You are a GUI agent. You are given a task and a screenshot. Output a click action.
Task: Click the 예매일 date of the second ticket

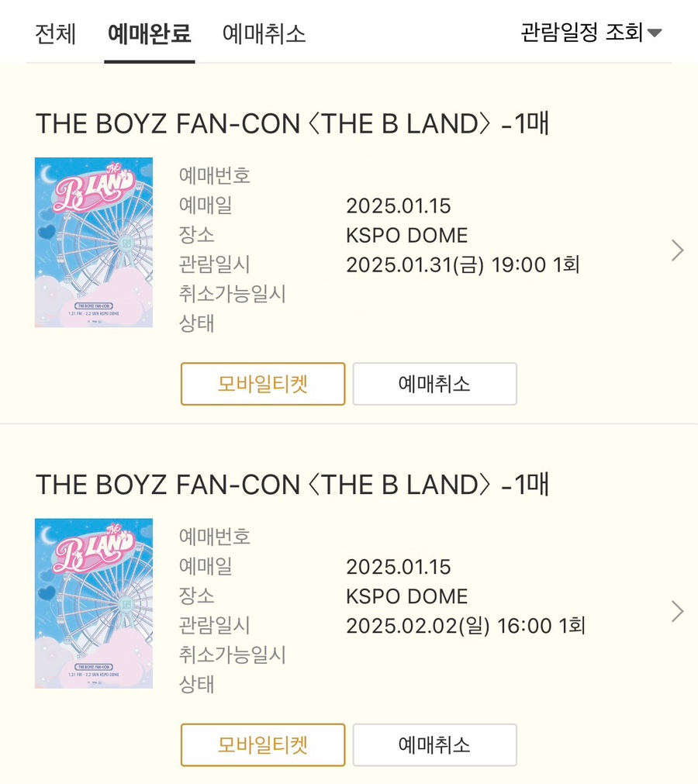[x=398, y=567]
